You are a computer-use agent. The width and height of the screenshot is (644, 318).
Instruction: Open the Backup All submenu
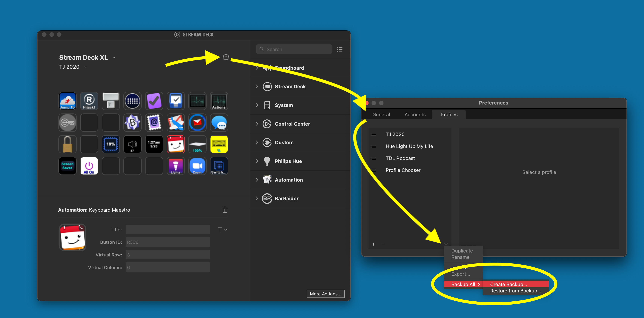(463, 284)
